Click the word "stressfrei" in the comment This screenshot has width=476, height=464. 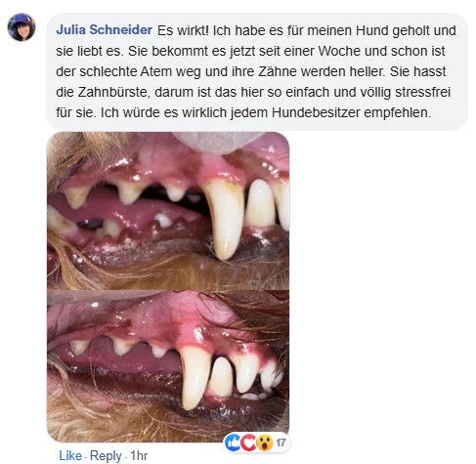coord(422,92)
